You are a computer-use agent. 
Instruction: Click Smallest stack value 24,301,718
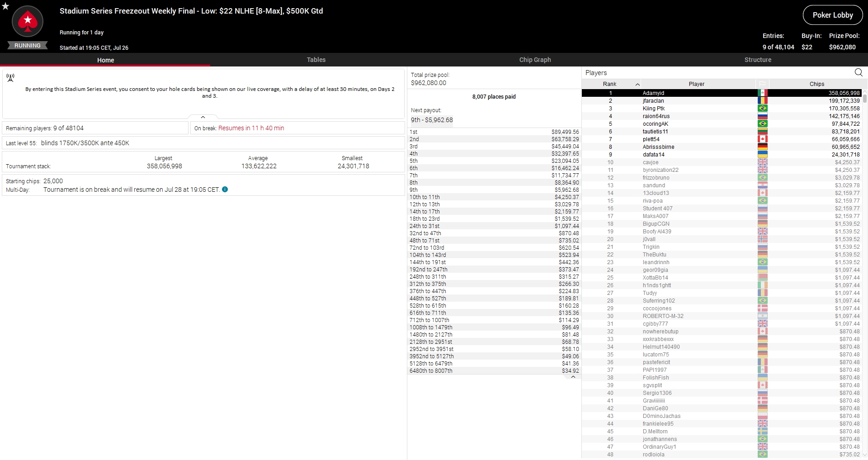tap(353, 166)
